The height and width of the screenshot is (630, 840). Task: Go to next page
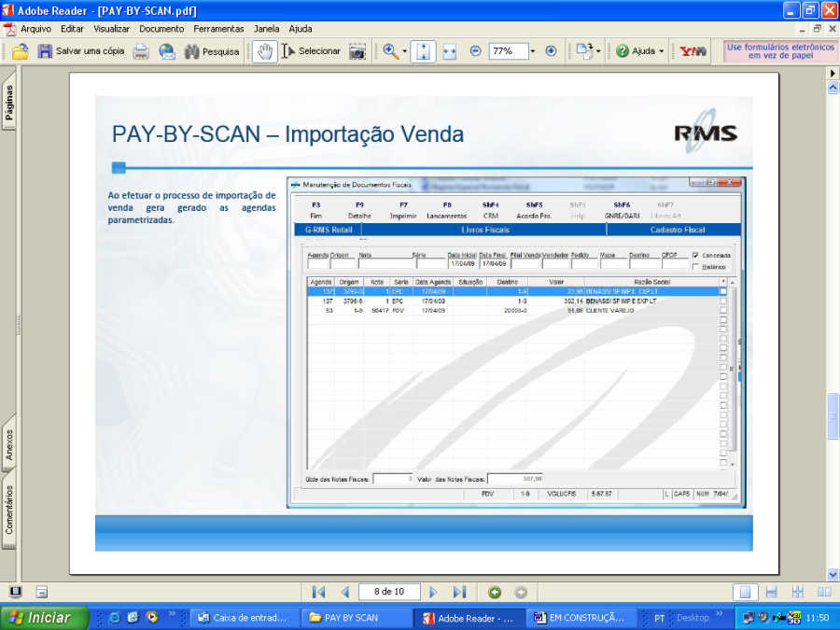(x=433, y=592)
